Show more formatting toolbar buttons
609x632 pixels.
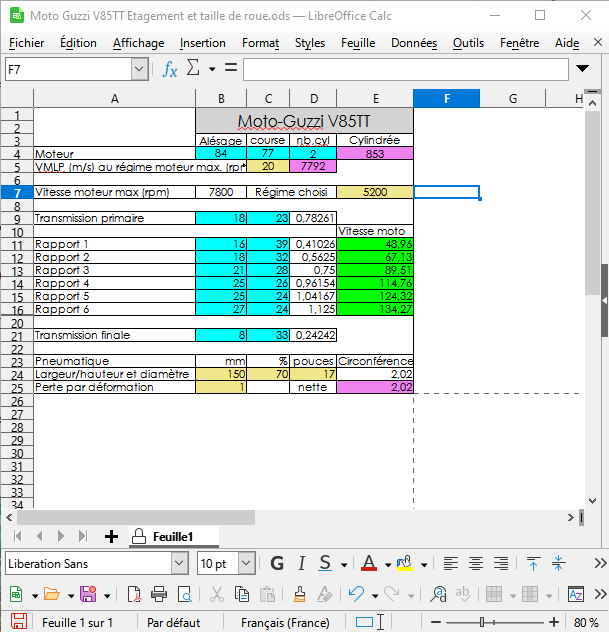tap(600, 563)
